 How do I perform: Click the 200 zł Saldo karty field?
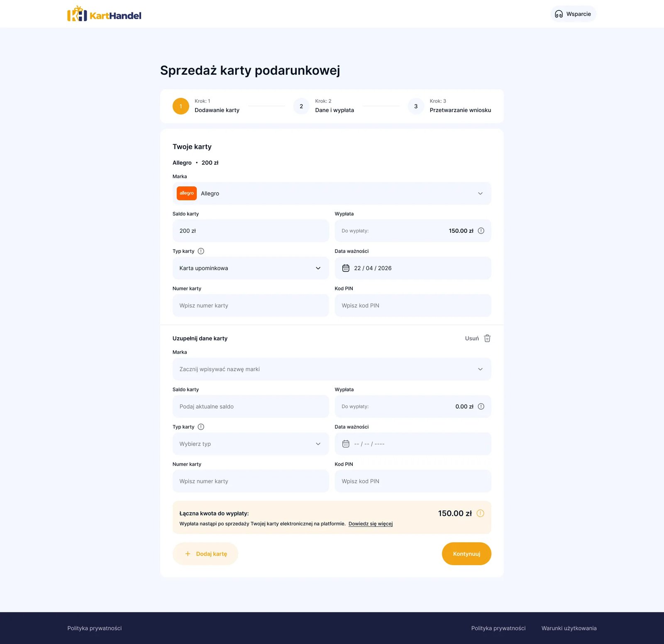251,231
